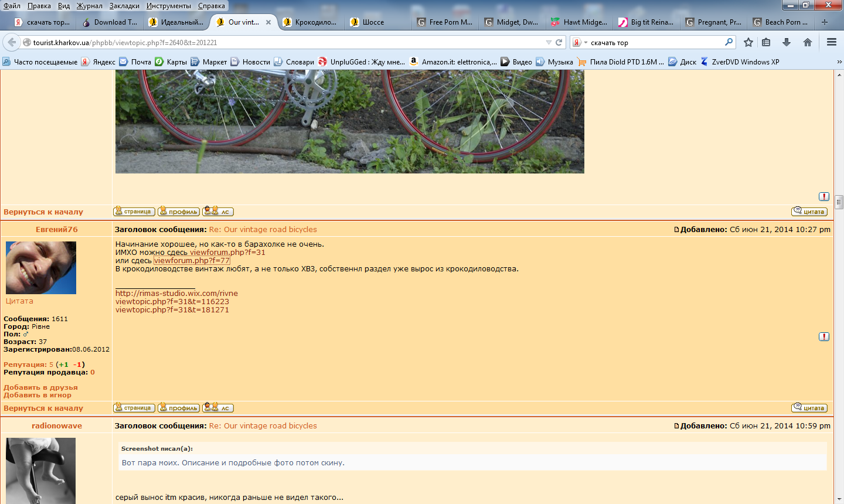The width and height of the screenshot is (844, 504).
Task: Click the search magnifier icon
Action: click(x=729, y=42)
